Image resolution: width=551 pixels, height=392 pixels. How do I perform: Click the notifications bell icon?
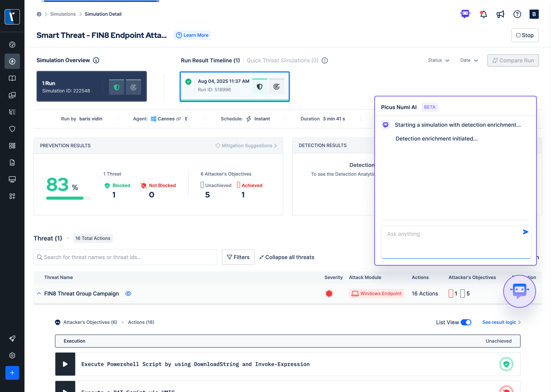click(x=483, y=14)
